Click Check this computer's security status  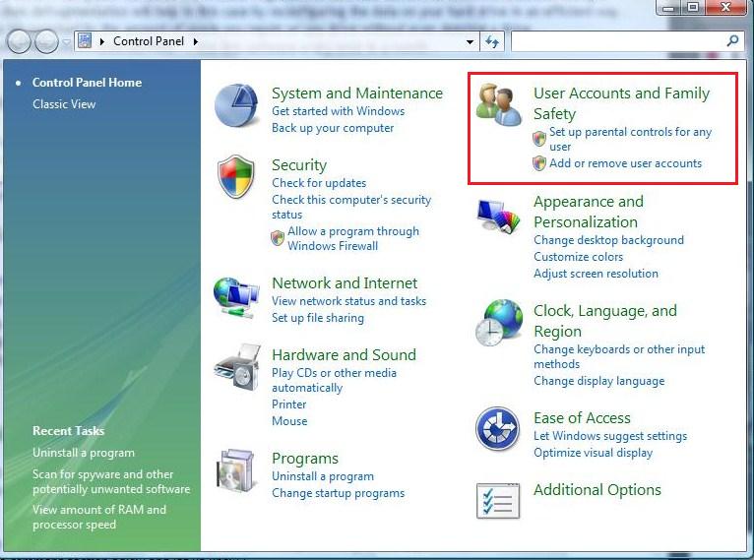click(351, 208)
